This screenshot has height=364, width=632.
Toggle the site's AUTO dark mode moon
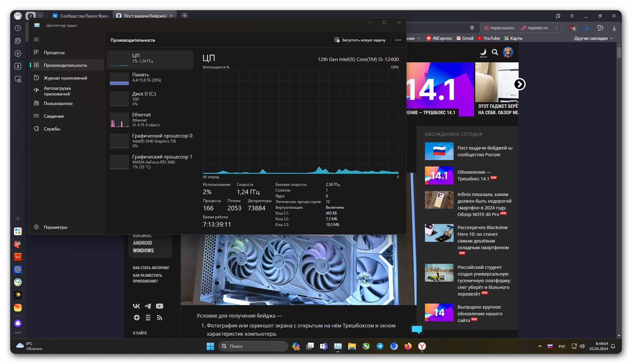tap(483, 52)
